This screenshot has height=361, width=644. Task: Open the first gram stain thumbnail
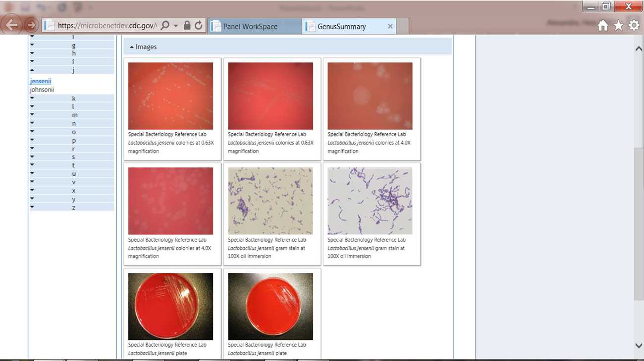270,201
